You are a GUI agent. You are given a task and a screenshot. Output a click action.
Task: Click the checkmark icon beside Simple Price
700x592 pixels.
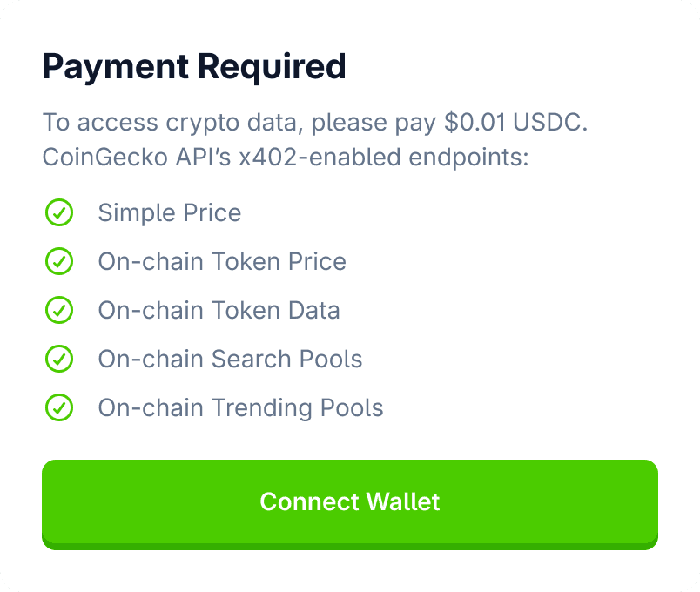59,212
